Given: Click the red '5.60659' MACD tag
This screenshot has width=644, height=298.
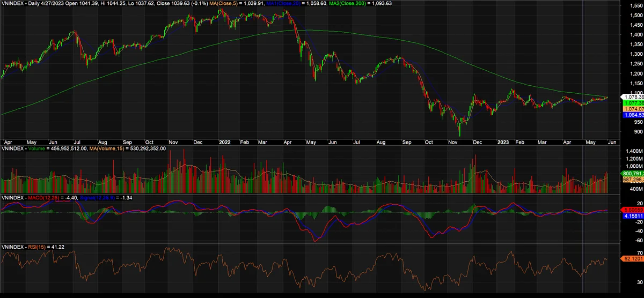Looking at the screenshot, I should [632, 210].
